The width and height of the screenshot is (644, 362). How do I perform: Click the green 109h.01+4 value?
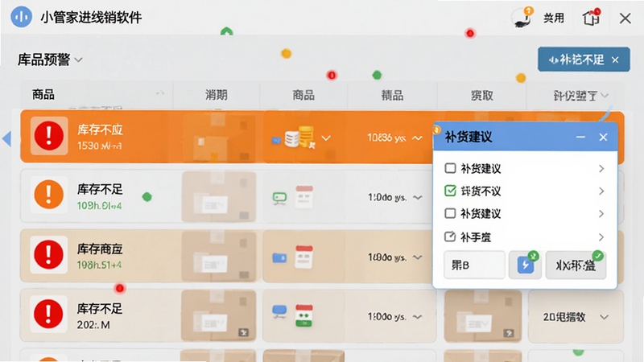pos(99,206)
